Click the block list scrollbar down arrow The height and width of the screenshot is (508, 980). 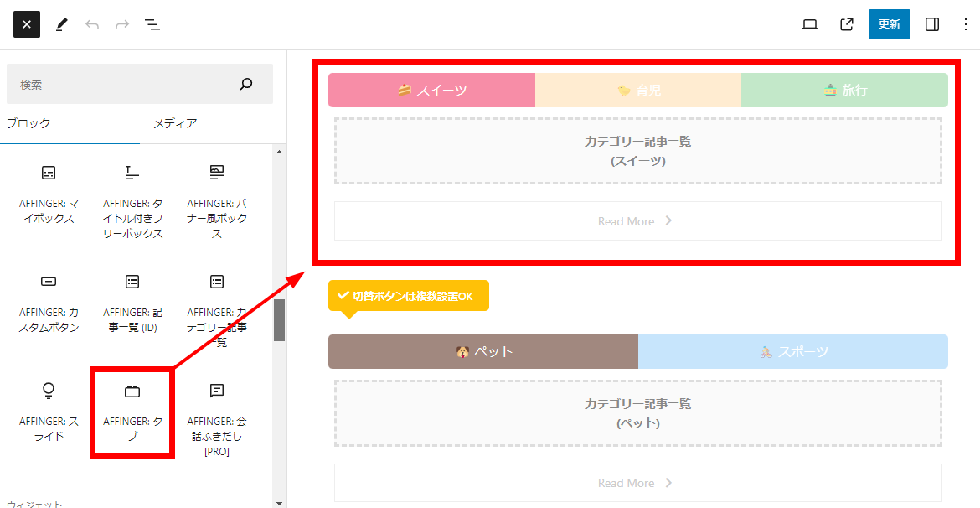point(279,502)
